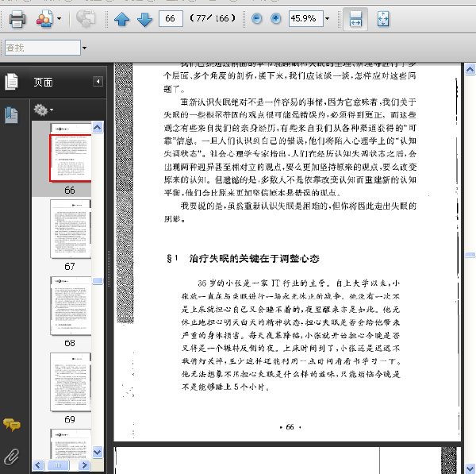Click the thumbnail panel horizontal scroll handle
The height and width of the screenshot is (474, 476).
(58, 465)
